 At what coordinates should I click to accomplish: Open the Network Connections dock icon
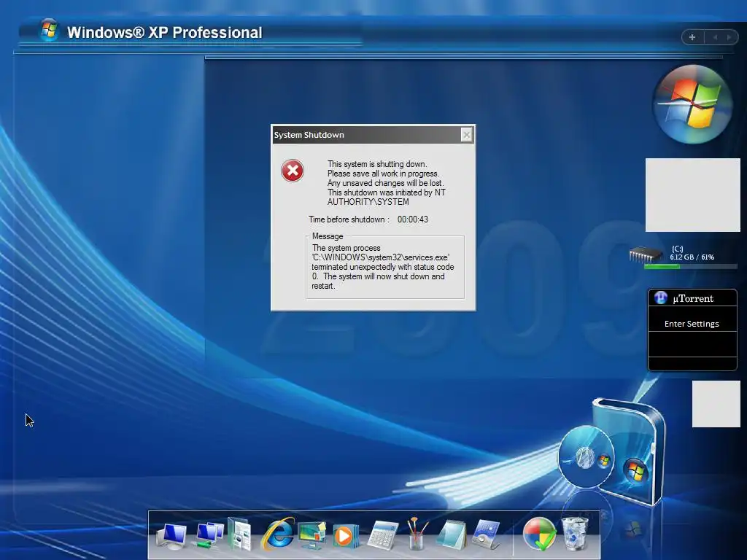click(209, 534)
